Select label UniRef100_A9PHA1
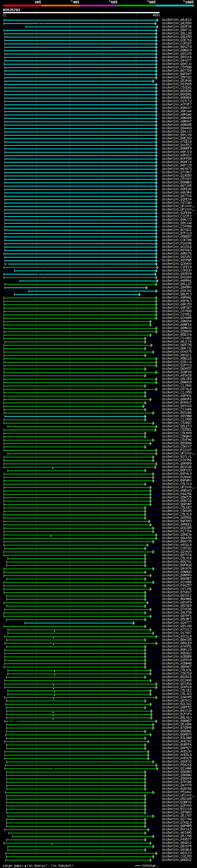 click(177, 298)
